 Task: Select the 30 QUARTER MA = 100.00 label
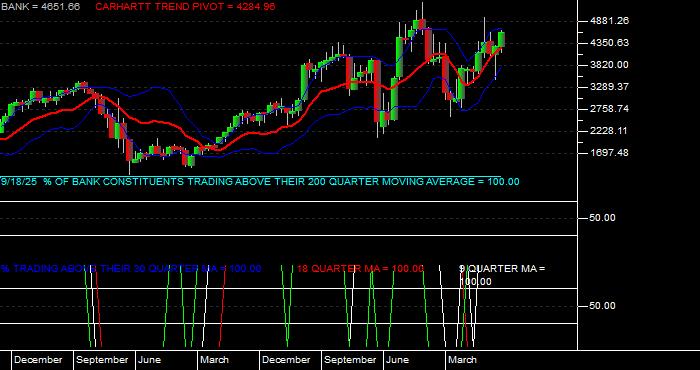(130, 269)
